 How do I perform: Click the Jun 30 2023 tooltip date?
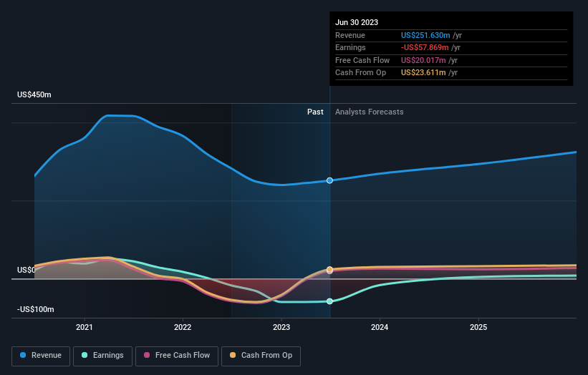click(357, 22)
